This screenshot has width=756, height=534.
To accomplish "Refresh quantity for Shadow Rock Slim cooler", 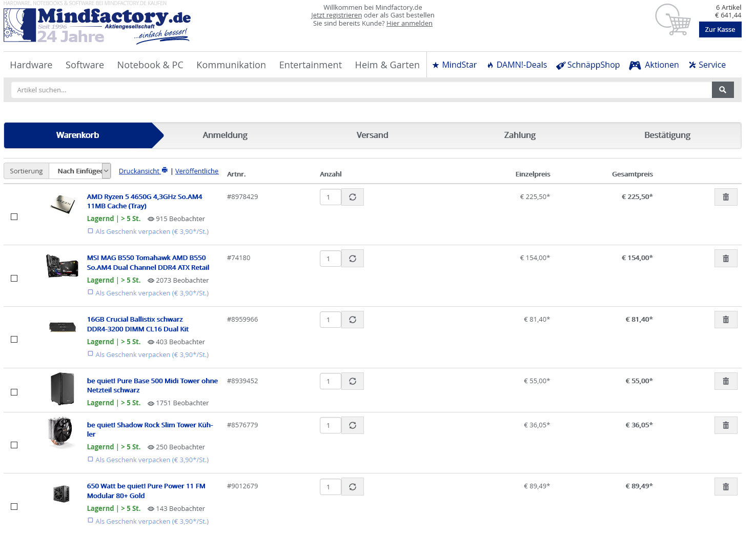I will (353, 425).
